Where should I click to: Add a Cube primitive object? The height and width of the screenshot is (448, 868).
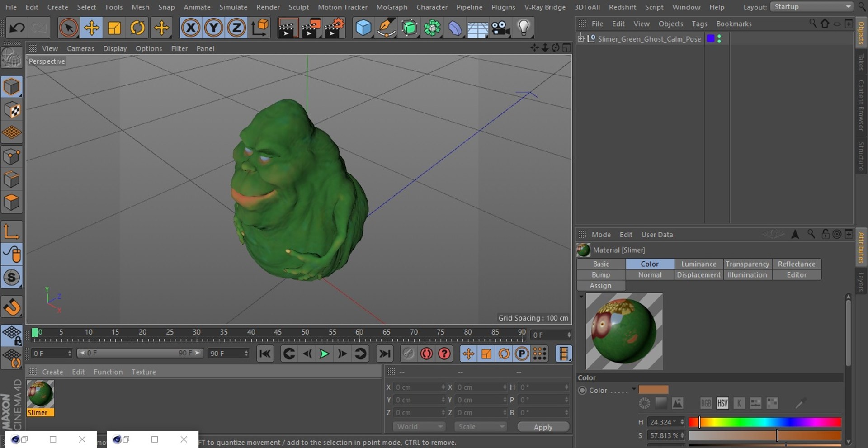point(363,28)
